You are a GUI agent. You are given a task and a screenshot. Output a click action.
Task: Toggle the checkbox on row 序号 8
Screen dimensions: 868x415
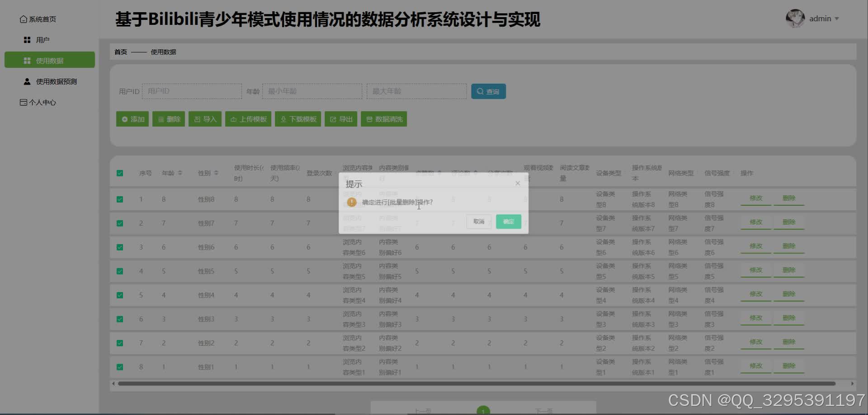click(119, 367)
